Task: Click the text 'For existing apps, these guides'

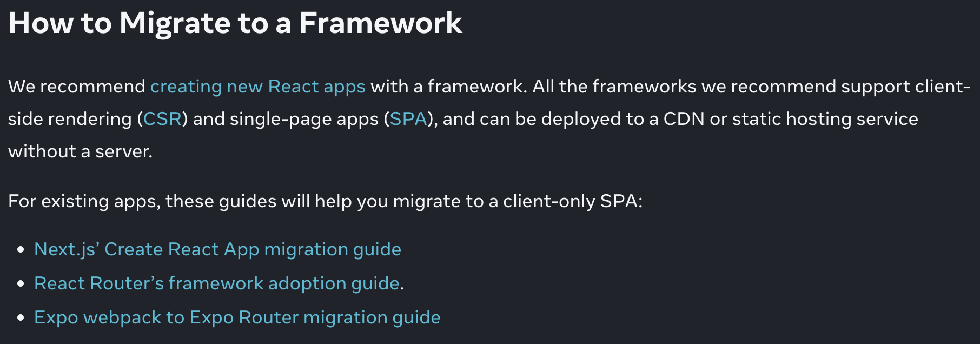Action: [x=142, y=202]
